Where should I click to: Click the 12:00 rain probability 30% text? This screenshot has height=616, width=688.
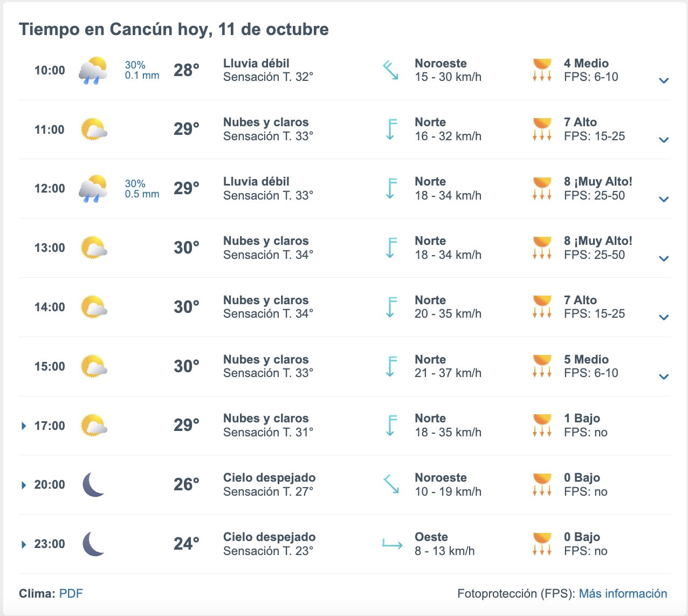tap(135, 183)
